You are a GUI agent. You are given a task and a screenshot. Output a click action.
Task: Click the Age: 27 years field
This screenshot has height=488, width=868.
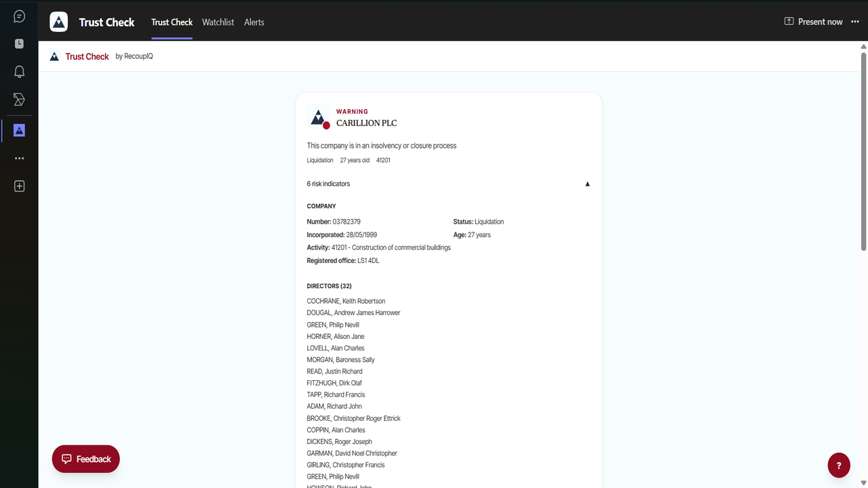click(x=472, y=235)
